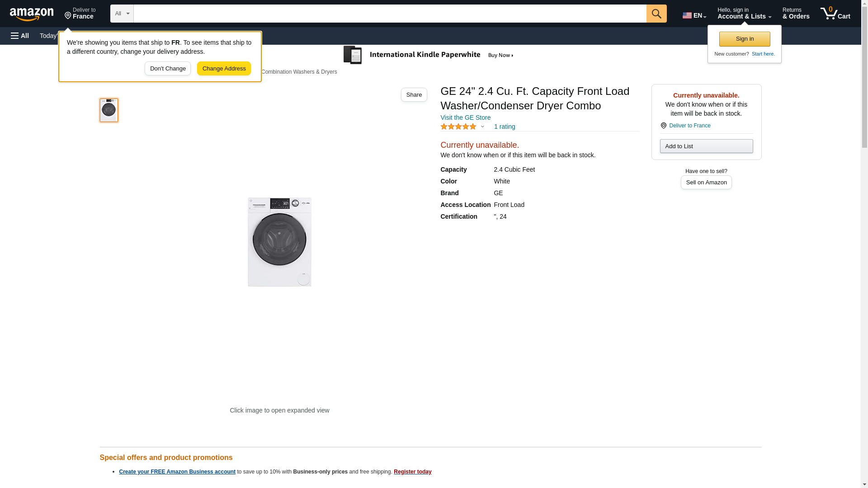Expand the Account & Lists menu
This screenshot has height=488, width=868.
[744, 14]
